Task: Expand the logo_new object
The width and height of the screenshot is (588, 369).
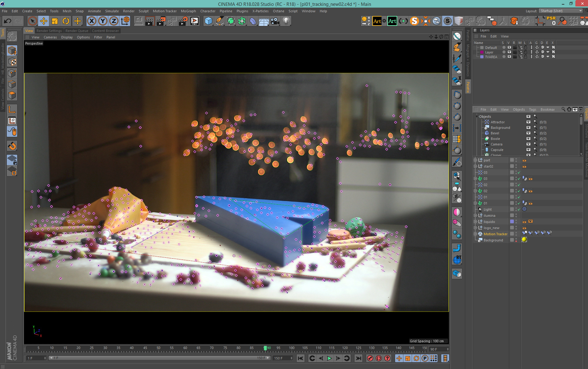Action: (x=475, y=228)
